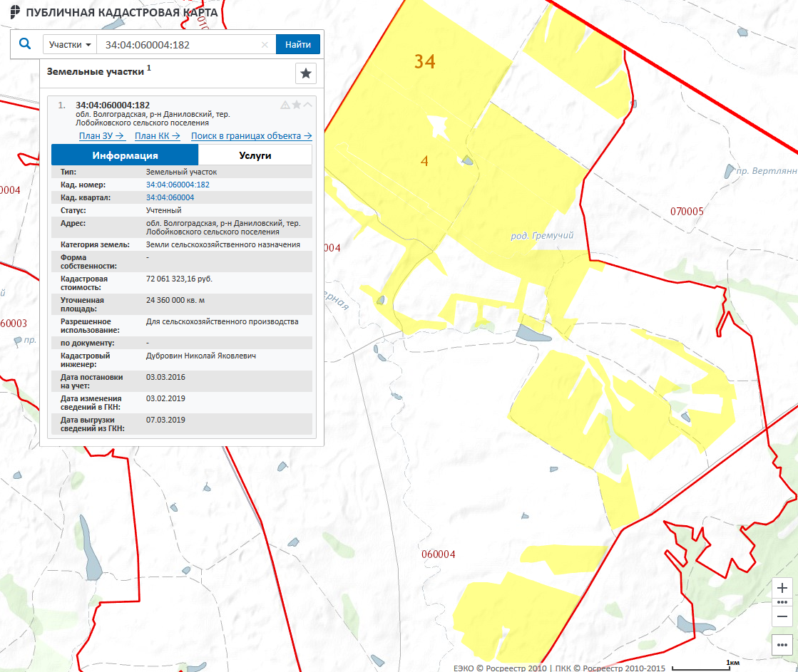The image size is (798, 672).
Task: Open cadastral quarter link 34:04:060004
Action: (170, 197)
